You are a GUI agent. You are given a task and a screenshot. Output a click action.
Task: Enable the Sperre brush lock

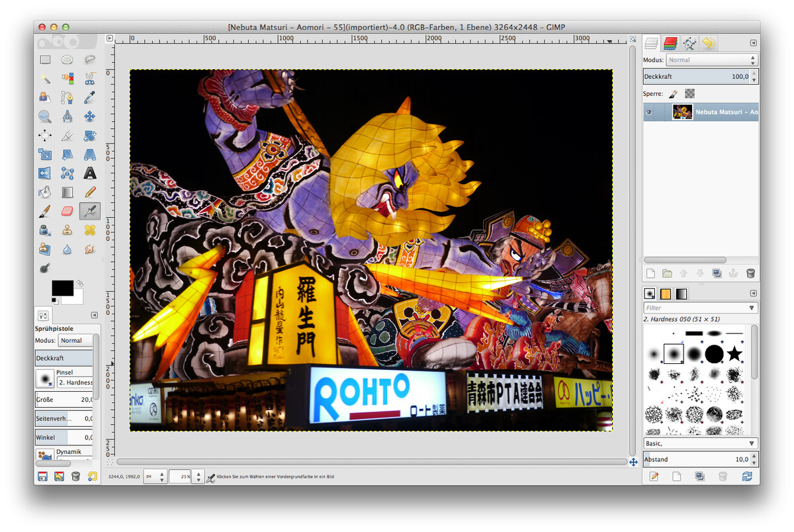point(673,93)
